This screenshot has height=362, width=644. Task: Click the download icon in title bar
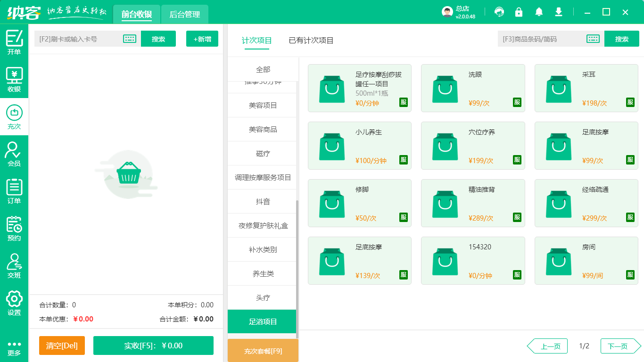[x=558, y=12]
